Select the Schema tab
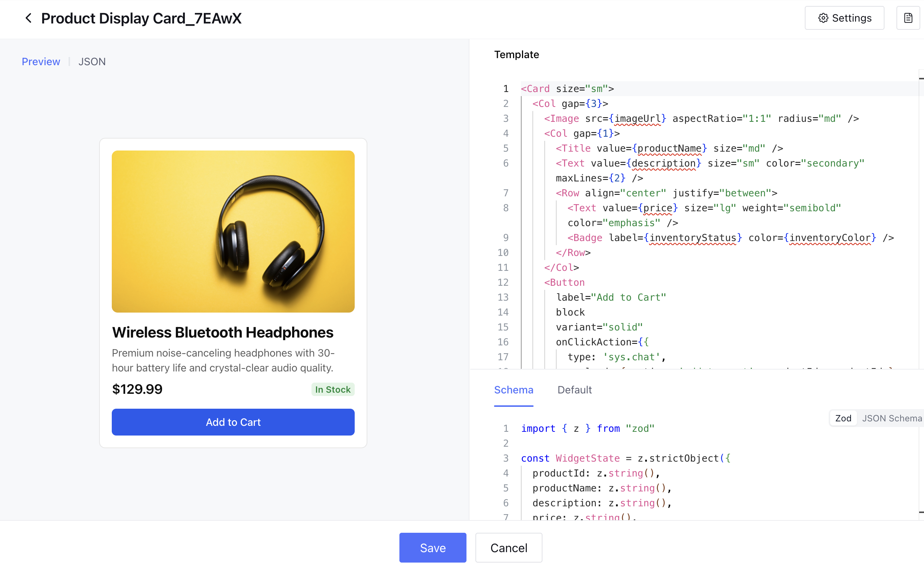 (x=513, y=390)
